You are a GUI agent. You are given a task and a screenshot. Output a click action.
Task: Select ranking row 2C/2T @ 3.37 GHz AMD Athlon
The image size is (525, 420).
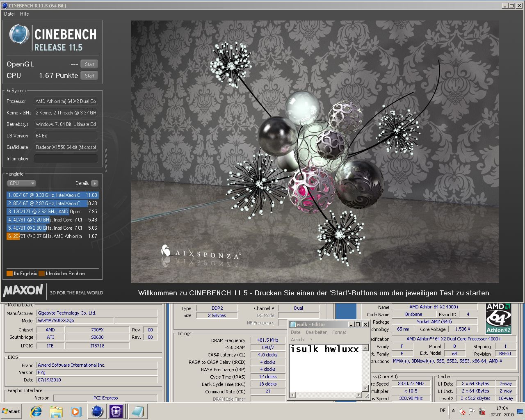tap(52, 236)
